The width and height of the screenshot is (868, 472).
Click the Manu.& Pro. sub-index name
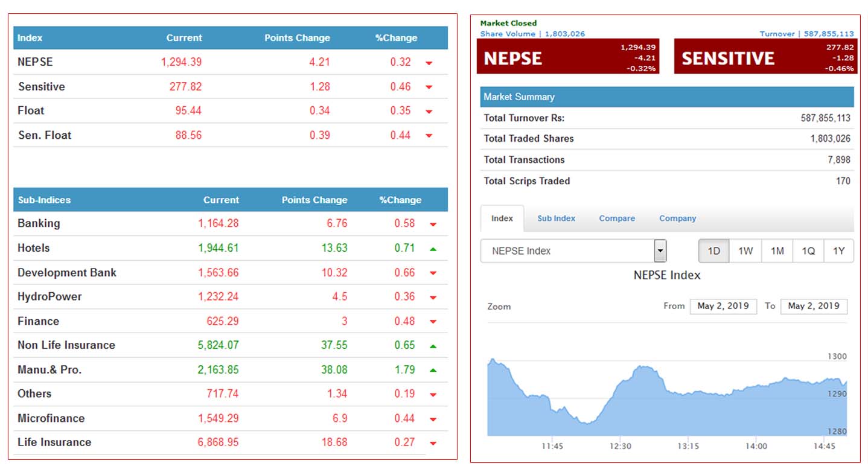click(49, 369)
